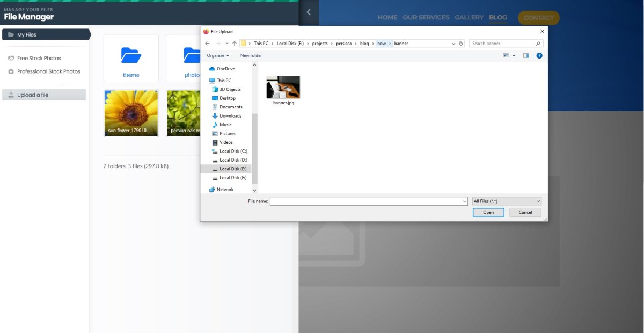Click the Refresh icon beside address bar
Image resolution: width=644 pixels, height=333 pixels.
click(x=461, y=44)
